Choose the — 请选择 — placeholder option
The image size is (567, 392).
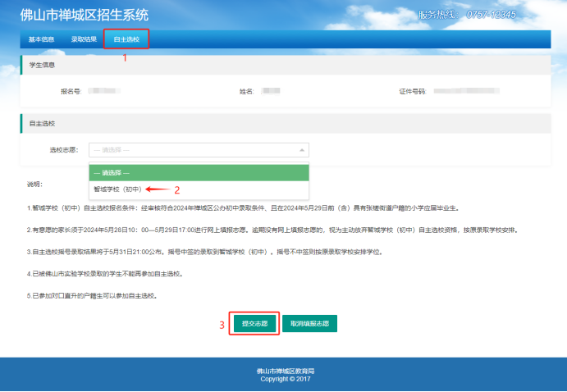[199, 172]
